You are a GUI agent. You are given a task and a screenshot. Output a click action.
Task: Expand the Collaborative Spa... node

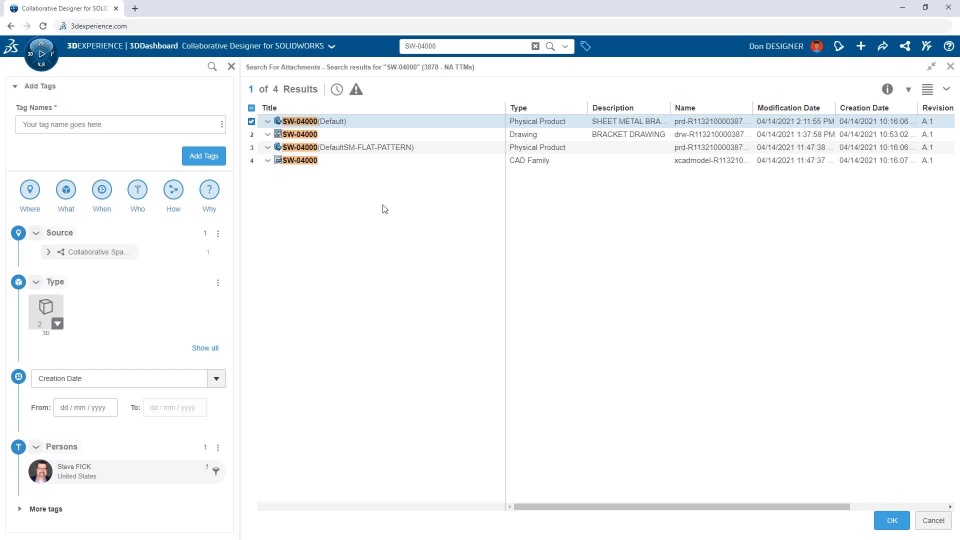point(48,252)
